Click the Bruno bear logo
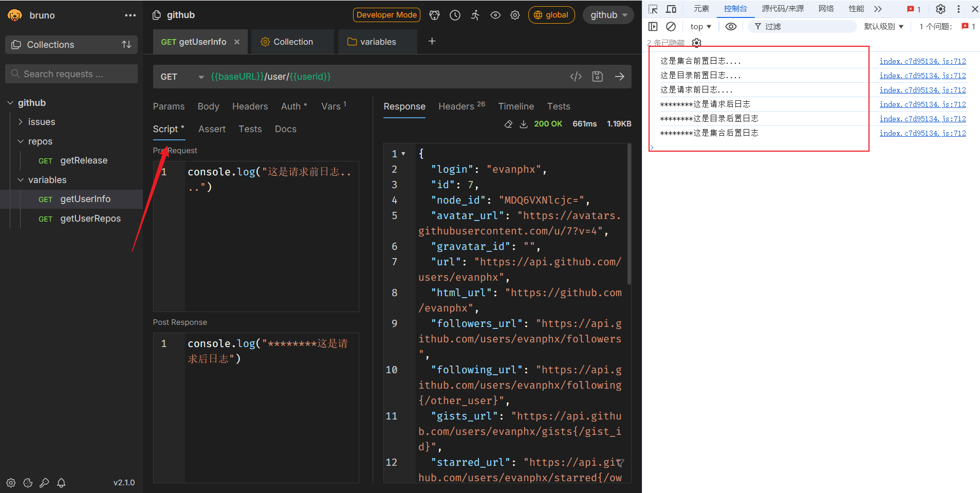 click(15, 15)
